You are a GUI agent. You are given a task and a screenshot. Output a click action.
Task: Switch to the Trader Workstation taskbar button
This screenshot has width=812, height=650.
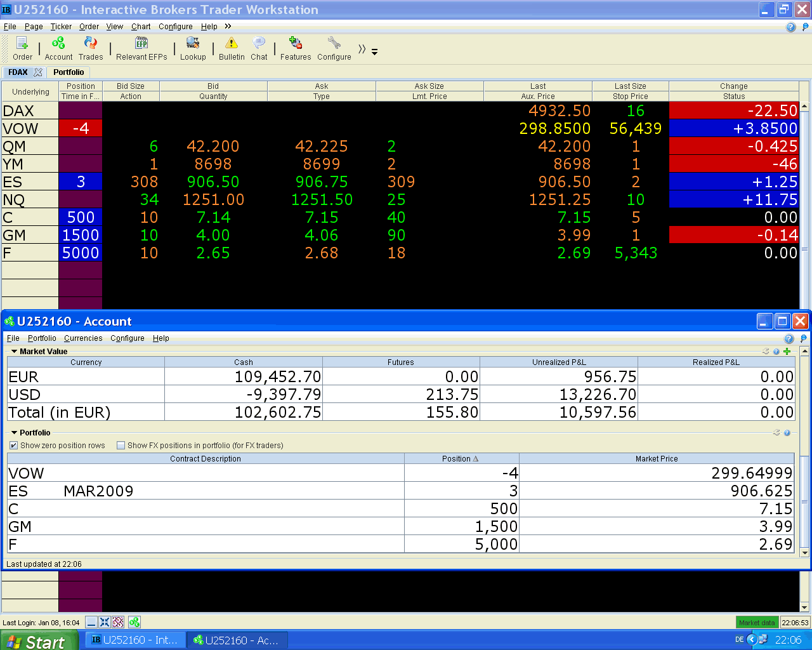[x=136, y=640]
